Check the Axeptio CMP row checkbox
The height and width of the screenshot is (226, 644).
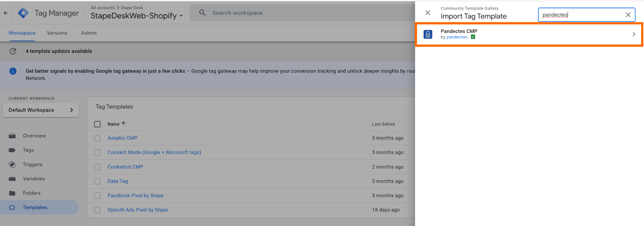click(x=97, y=138)
